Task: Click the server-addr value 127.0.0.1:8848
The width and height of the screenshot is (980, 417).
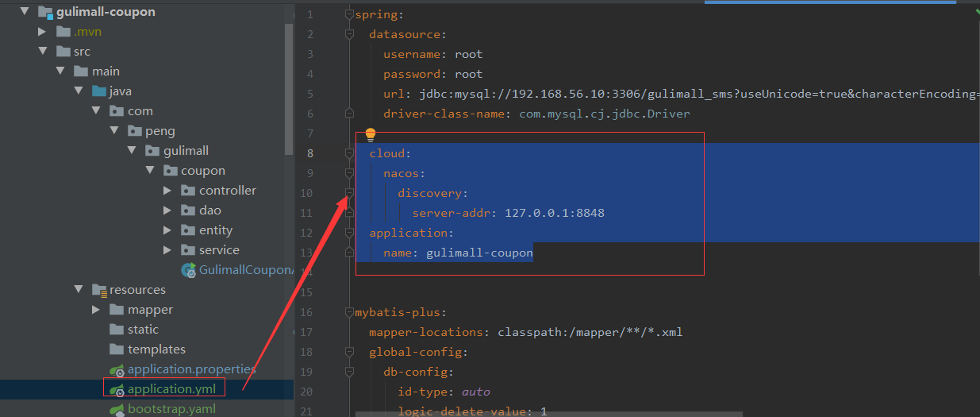Action: coord(555,213)
